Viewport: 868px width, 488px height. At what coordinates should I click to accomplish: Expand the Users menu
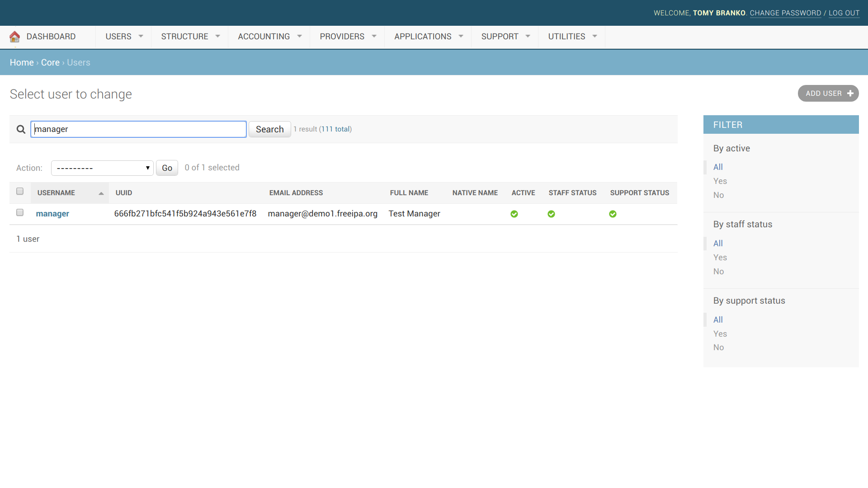click(123, 37)
